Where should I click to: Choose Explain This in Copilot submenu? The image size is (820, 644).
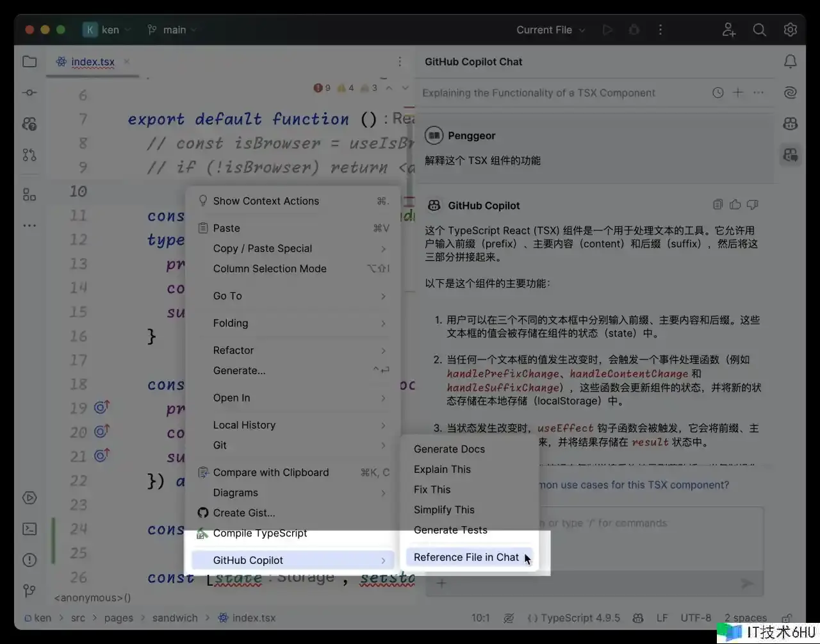pyautogui.click(x=470, y=470)
